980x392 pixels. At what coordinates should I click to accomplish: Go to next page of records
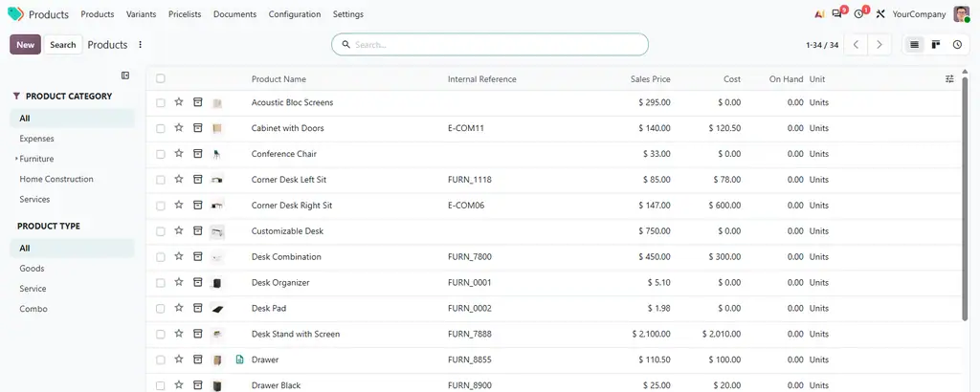(x=880, y=44)
